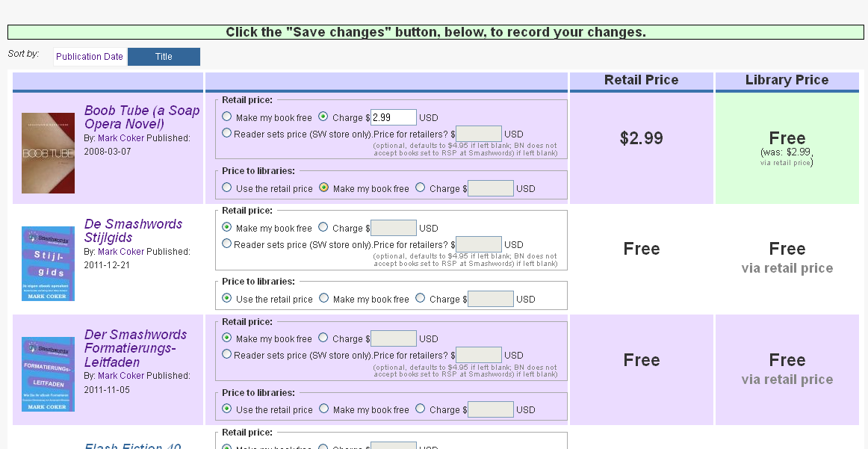868x449 pixels.
Task: Select library 'Charge $' radio for De Smashwords Stijlgids
Action: pyautogui.click(x=420, y=298)
